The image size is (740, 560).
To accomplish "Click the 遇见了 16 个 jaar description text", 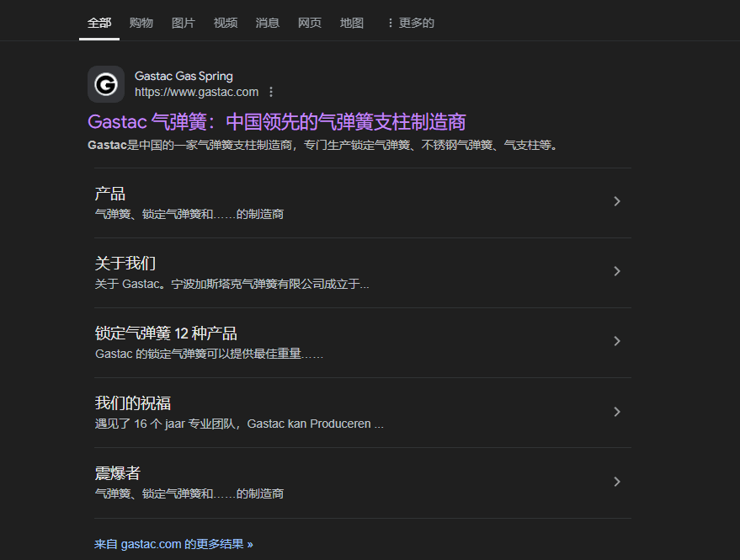I will 239,424.
